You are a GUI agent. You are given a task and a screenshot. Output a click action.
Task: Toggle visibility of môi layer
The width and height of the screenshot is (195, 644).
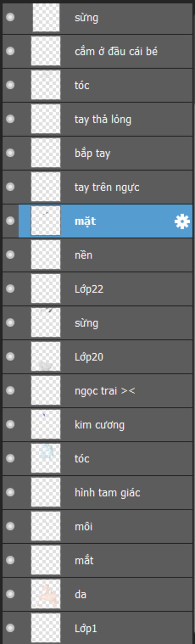click(x=10, y=526)
